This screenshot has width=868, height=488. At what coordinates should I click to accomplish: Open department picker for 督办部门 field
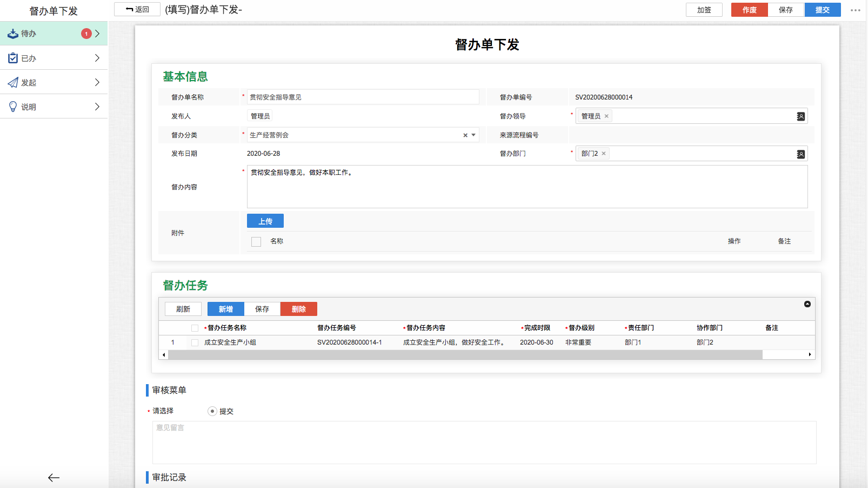tap(801, 154)
